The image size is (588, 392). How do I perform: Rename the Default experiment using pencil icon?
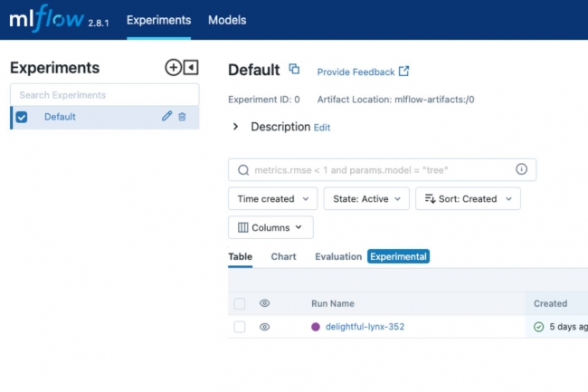pos(166,117)
